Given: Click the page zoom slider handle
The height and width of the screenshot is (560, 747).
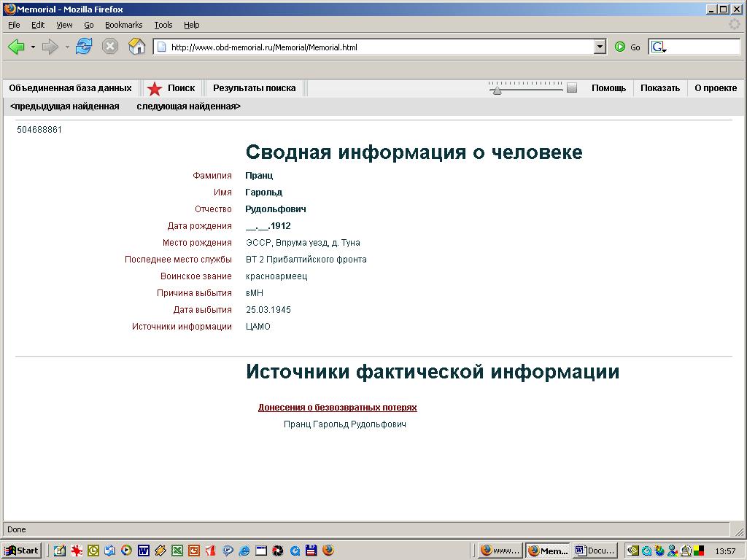Looking at the screenshot, I should tap(496, 90).
